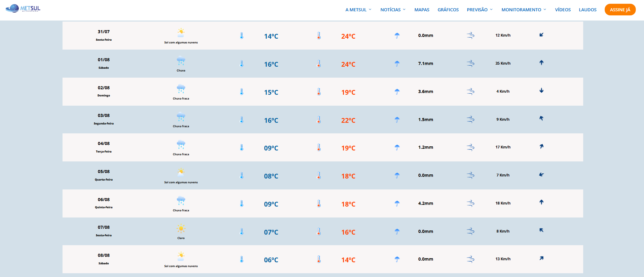Expand the NOTÍCIAS dropdown menu

point(393,10)
